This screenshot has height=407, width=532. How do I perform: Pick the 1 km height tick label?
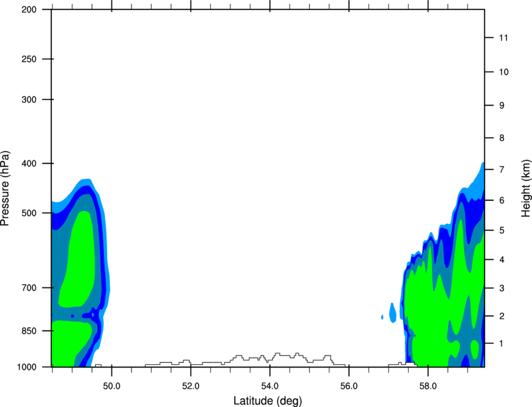click(501, 344)
